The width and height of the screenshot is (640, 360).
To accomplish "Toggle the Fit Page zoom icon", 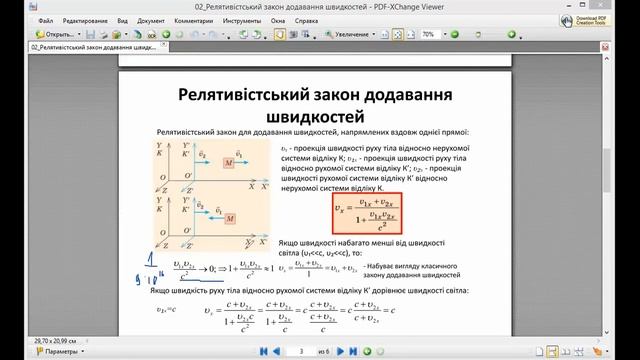I will (x=398, y=35).
